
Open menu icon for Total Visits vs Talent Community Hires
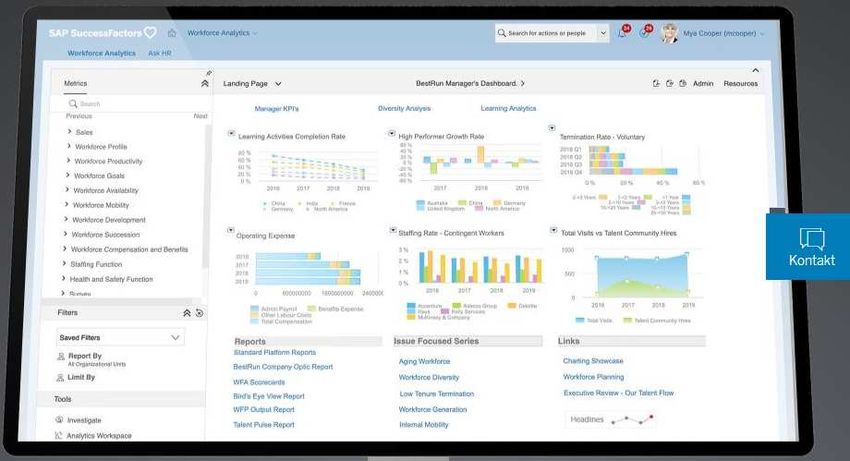point(553,230)
